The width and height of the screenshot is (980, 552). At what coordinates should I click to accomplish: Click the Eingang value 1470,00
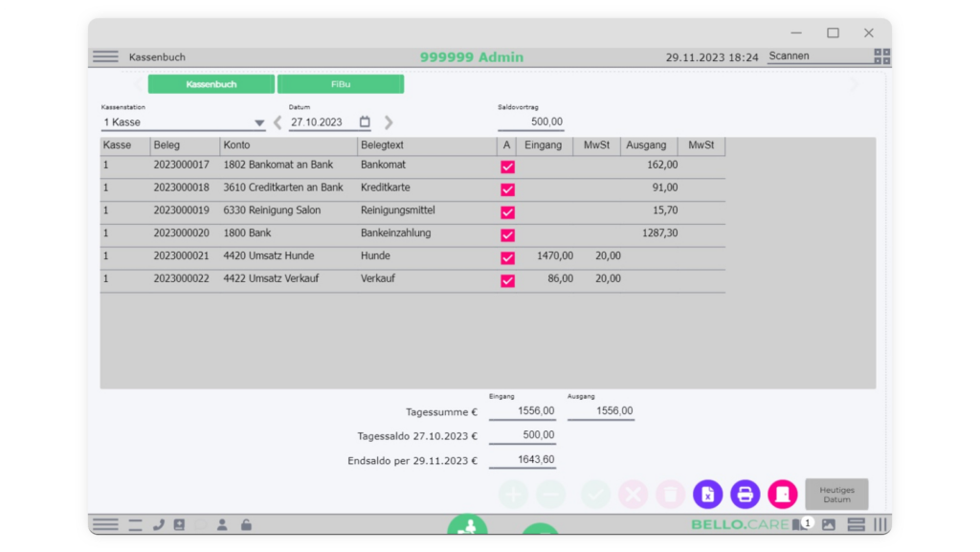click(x=555, y=256)
